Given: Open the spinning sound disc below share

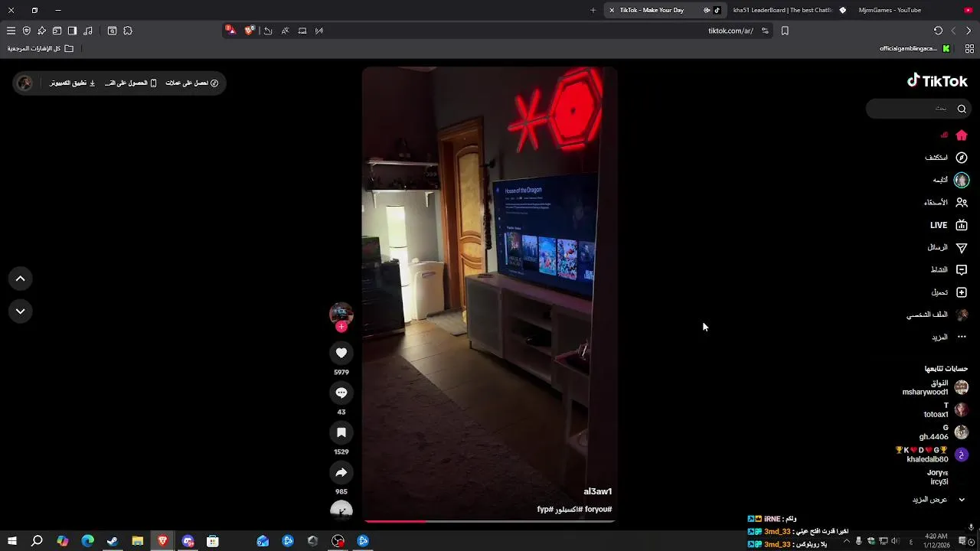Looking at the screenshot, I should (x=341, y=510).
